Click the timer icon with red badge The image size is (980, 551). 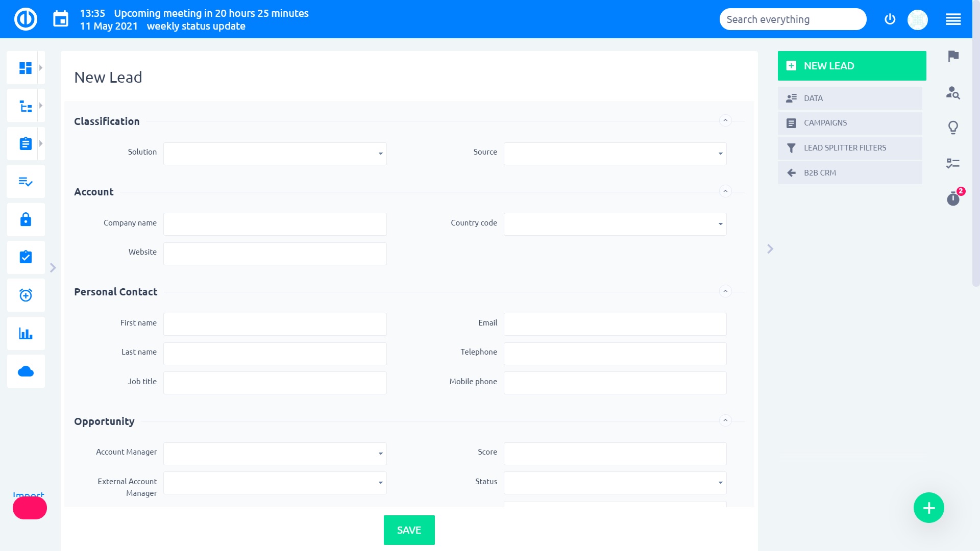click(x=952, y=199)
